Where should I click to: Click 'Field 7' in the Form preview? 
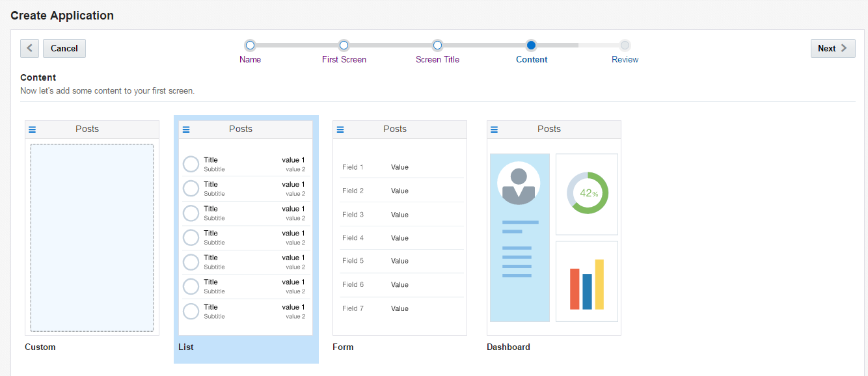[353, 308]
